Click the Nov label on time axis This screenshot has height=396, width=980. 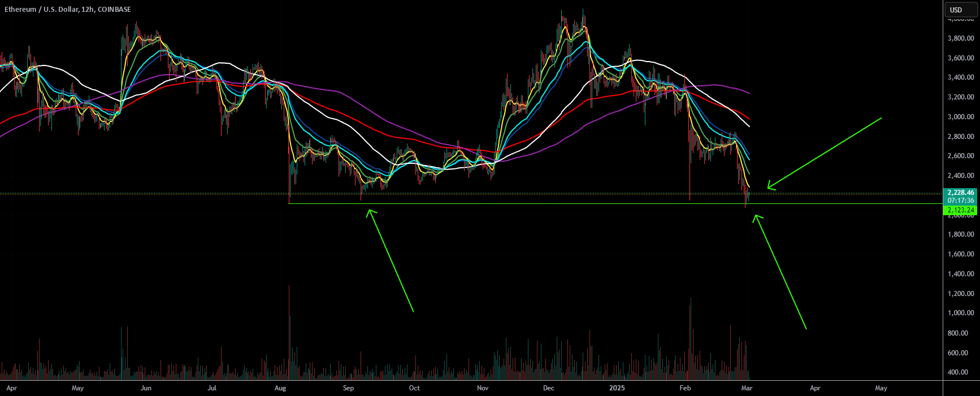[483, 388]
